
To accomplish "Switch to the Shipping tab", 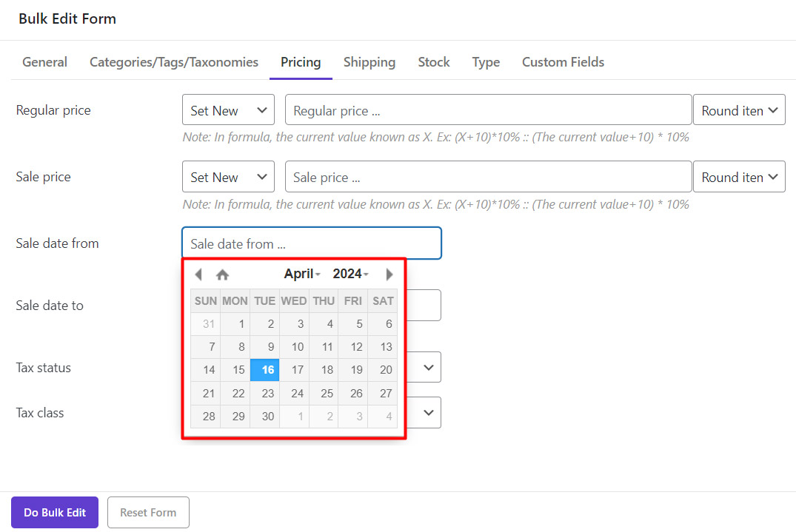I will click(369, 62).
